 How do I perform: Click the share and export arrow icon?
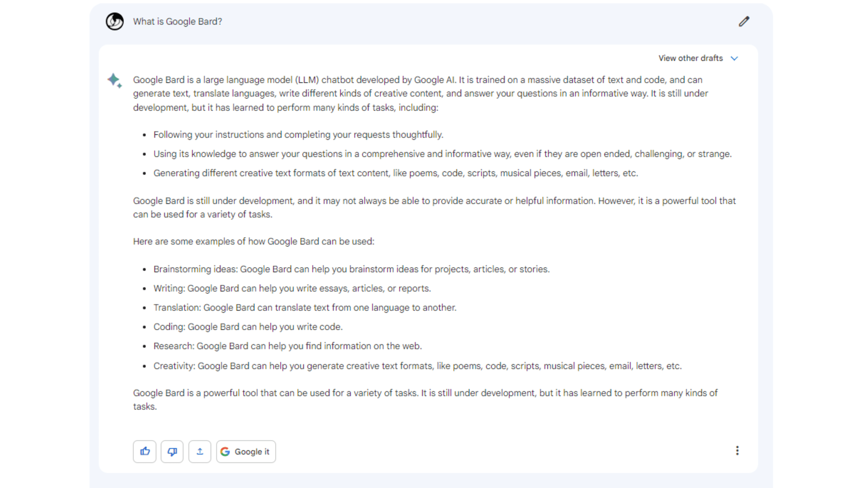(200, 451)
